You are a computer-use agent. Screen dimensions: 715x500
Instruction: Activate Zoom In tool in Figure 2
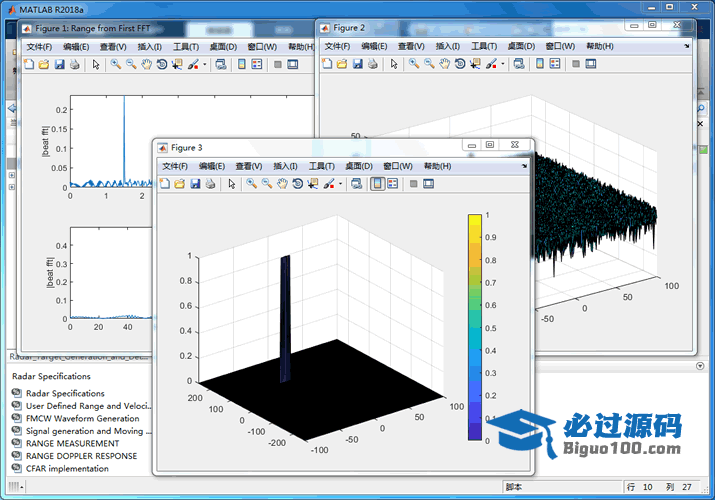(x=414, y=64)
